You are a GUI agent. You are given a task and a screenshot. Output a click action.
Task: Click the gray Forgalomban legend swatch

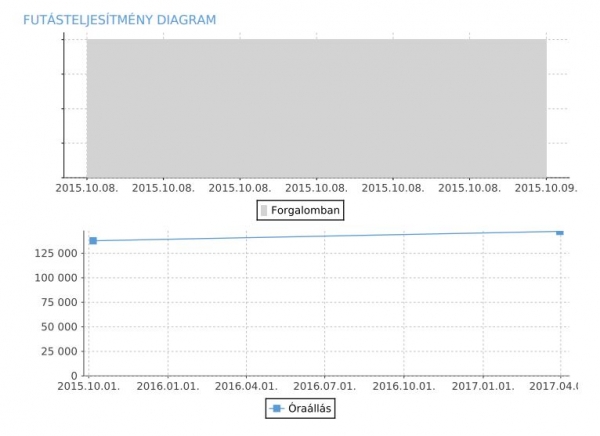265,210
